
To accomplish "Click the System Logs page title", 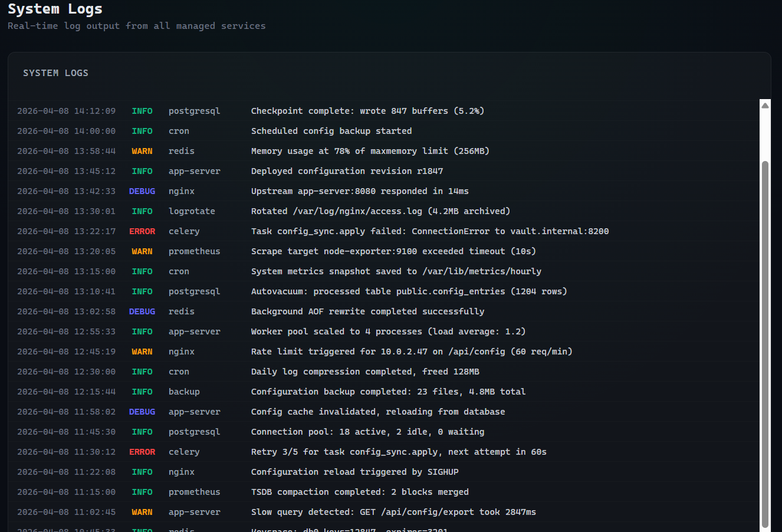I will pyautogui.click(x=55, y=9).
